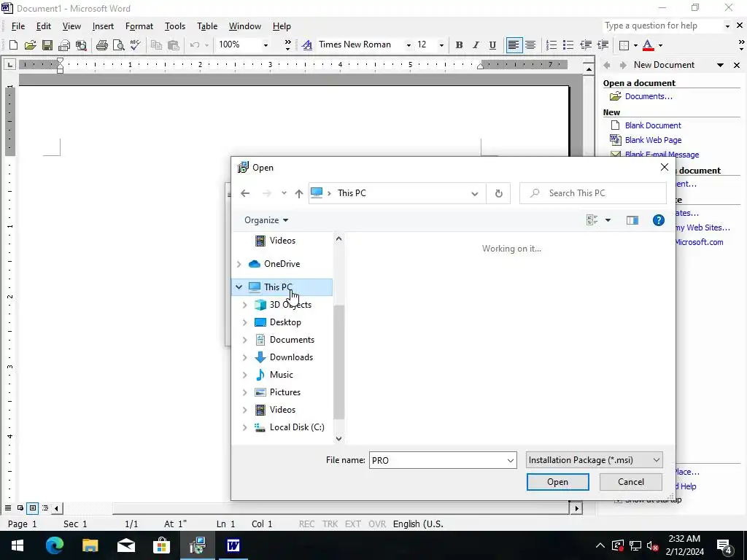Expand the address bar history chevron
The image size is (747, 560).
(474, 193)
